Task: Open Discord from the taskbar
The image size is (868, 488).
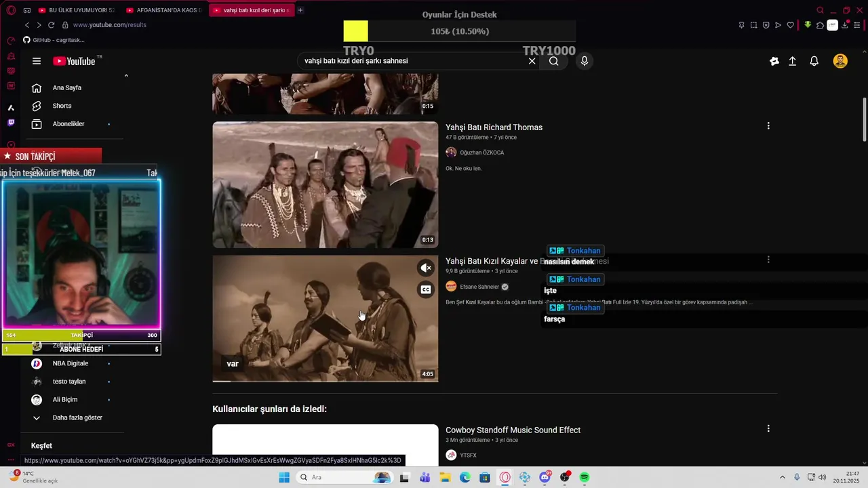Action: pyautogui.click(x=545, y=478)
